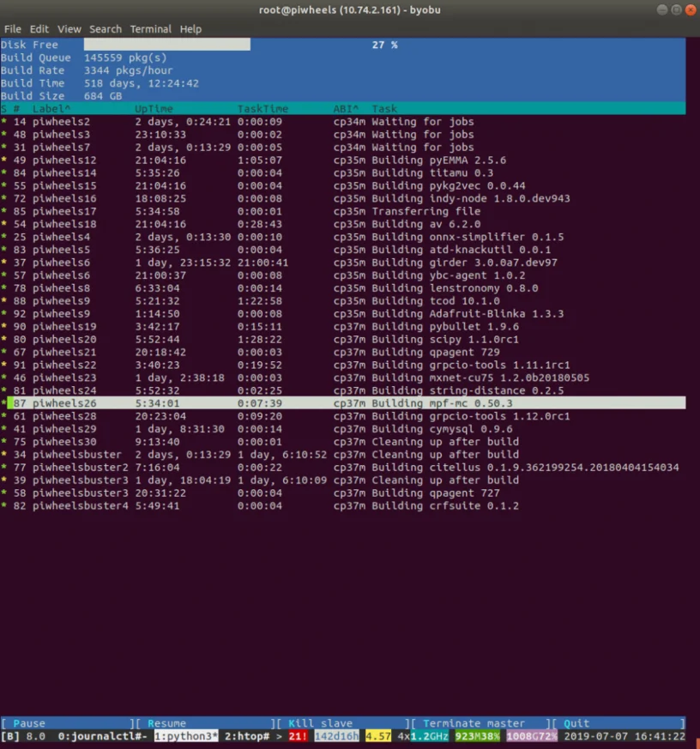Click the Pause button
The width and height of the screenshot is (700, 749).
tap(29, 723)
